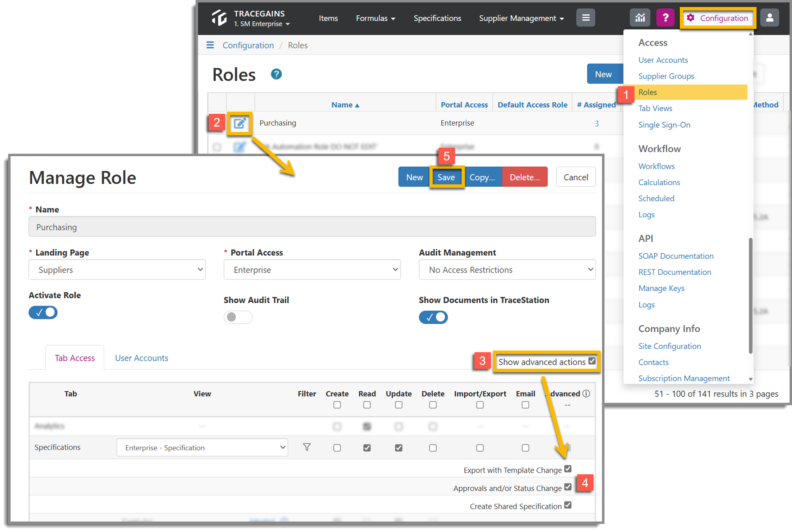The width and height of the screenshot is (792, 532).
Task: Uncheck Show advanced actions checkbox
Action: click(592, 361)
